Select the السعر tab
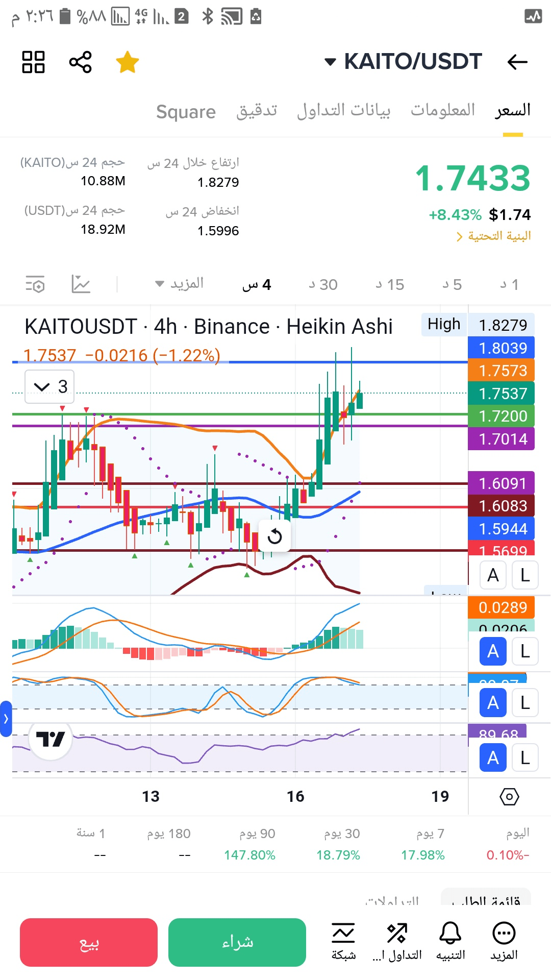Screen dimensions: 551x980 click(513, 110)
